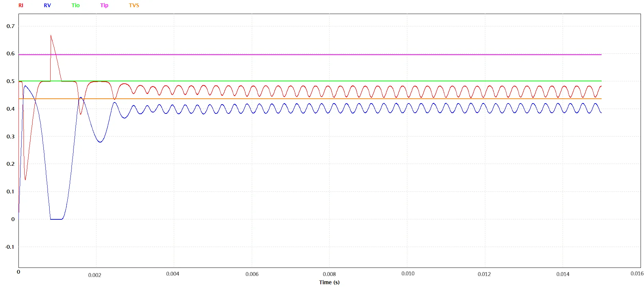Click the 0.016 label at time axis end
Viewport: 644px width, 287px height.
pos(637,273)
